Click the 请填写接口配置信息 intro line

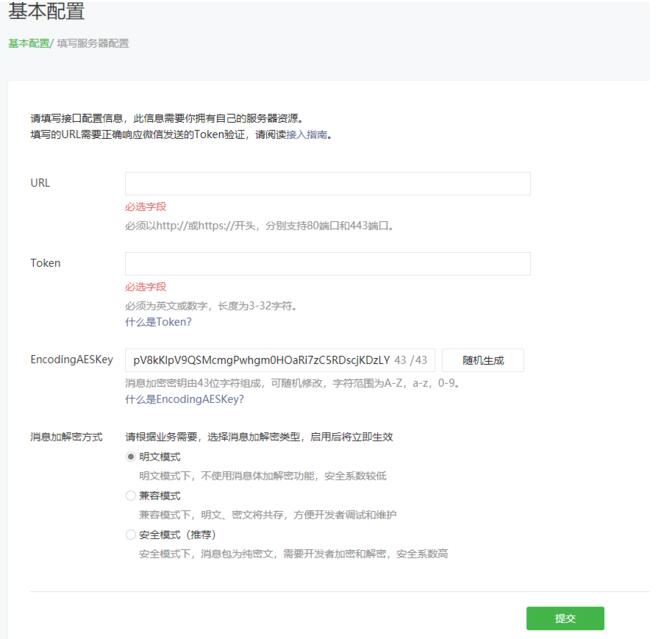pyautogui.click(x=167, y=118)
